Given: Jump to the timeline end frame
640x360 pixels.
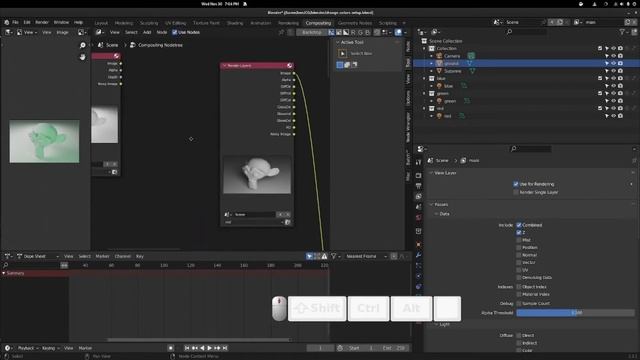Looking at the screenshot, I should pos(224,348).
